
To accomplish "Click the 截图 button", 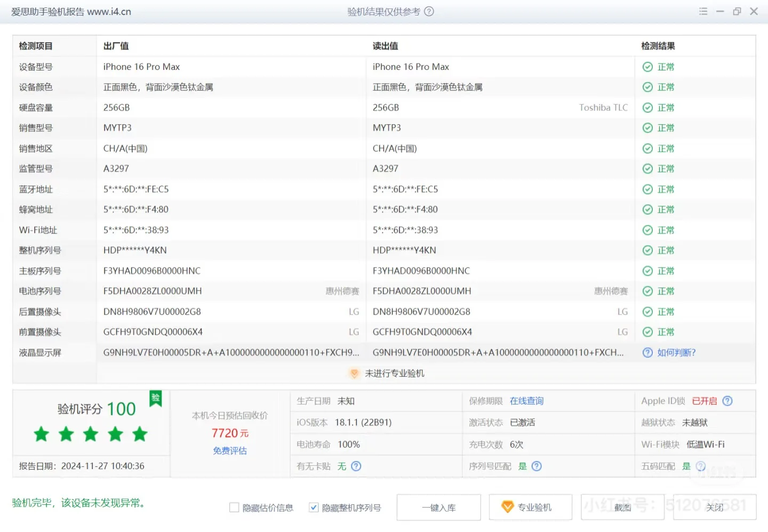I will [622, 507].
